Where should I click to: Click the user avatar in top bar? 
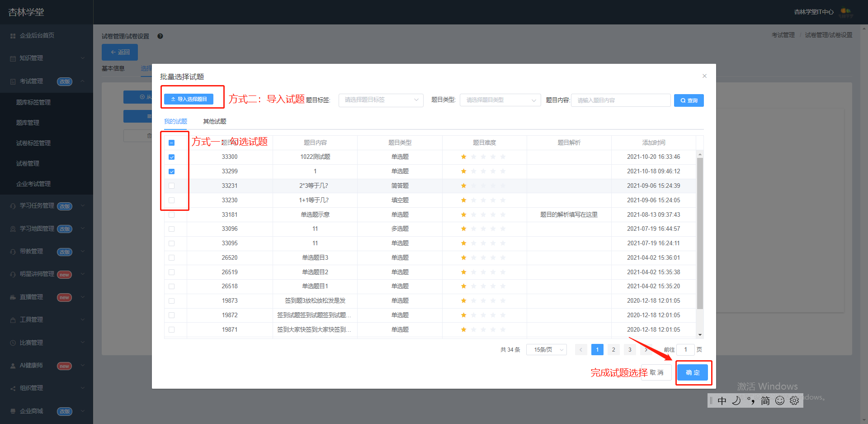(846, 12)
